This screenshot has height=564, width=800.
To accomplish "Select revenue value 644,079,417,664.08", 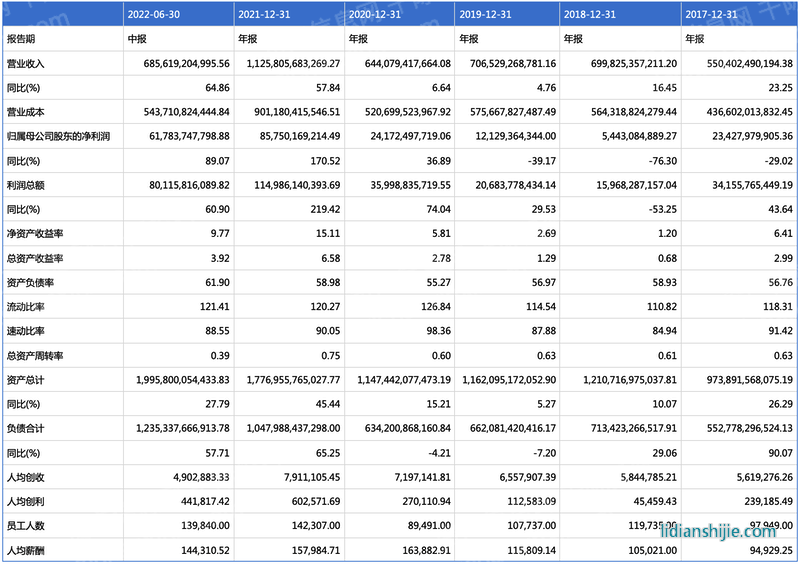I will [x=408, y=63].
